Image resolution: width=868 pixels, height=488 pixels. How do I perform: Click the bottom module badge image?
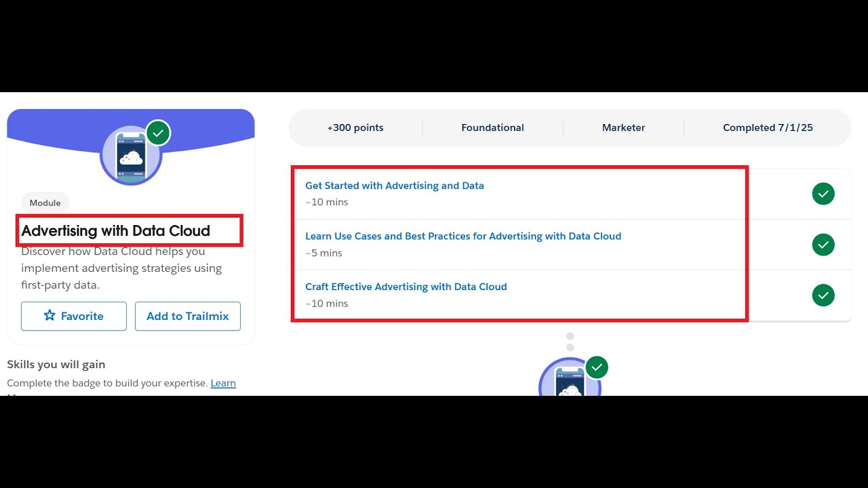point(570,377)
